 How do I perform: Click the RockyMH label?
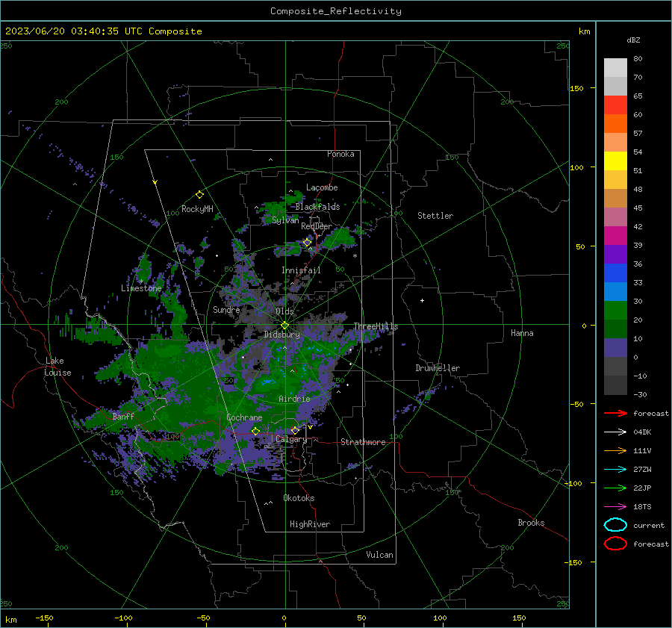pyautogui.click(x=197, y=209)
